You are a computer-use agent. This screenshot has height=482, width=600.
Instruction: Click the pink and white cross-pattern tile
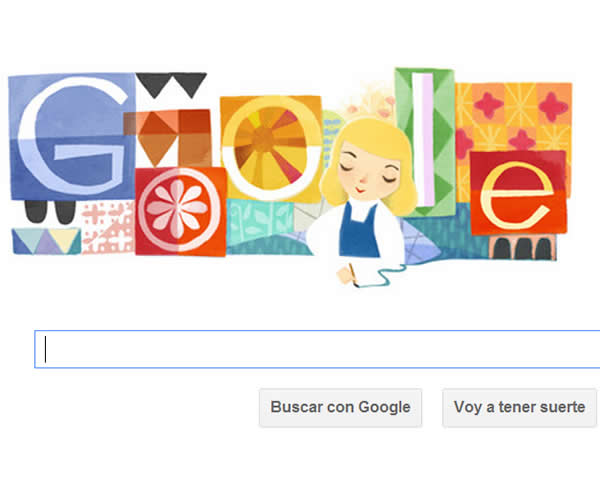click(108, 227)
